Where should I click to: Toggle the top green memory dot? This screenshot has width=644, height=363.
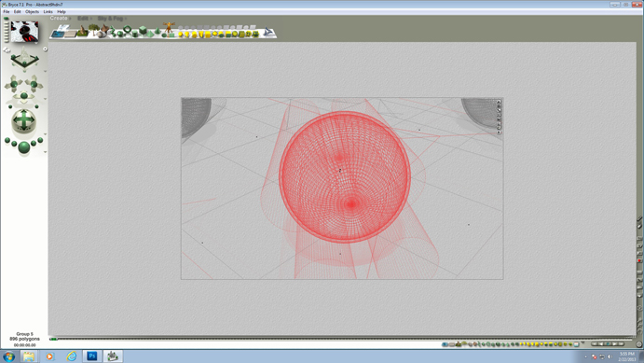coord(7,19)
